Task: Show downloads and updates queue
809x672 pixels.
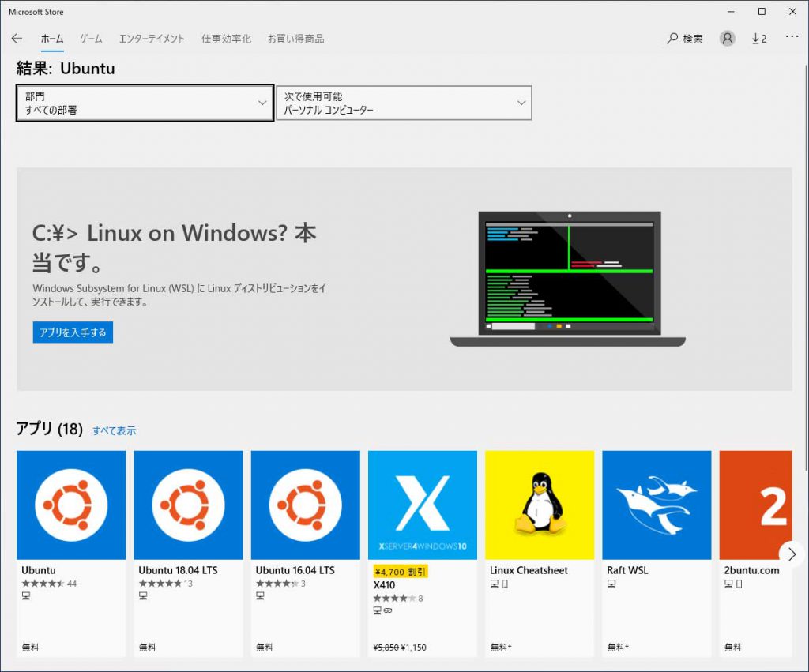Action: [x=759, y=39]
